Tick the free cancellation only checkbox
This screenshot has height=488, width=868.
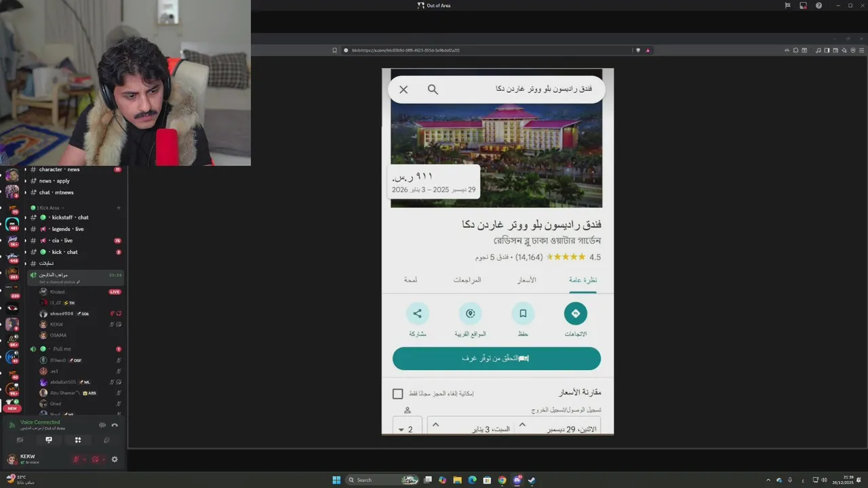tap(398, 394)
